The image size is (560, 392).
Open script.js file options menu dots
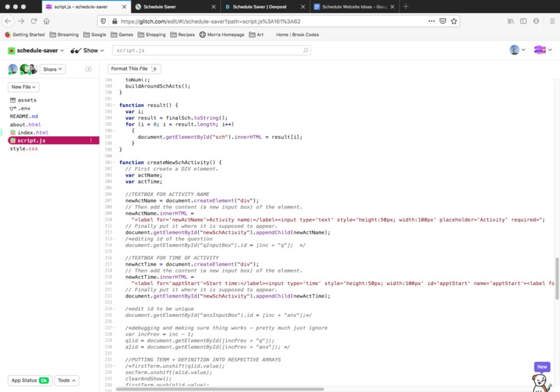point(91,140)
